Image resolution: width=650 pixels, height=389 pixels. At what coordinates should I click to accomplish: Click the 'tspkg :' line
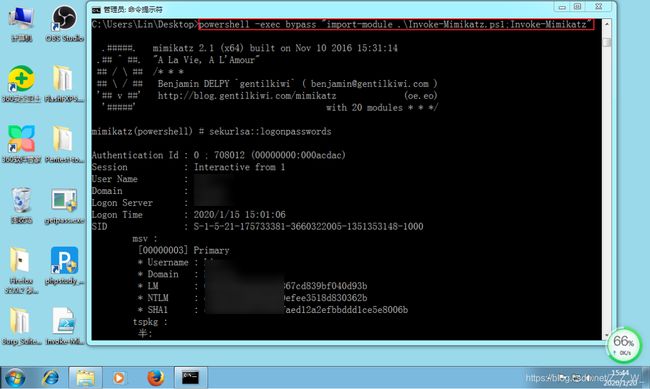click(x=150, y=322)
